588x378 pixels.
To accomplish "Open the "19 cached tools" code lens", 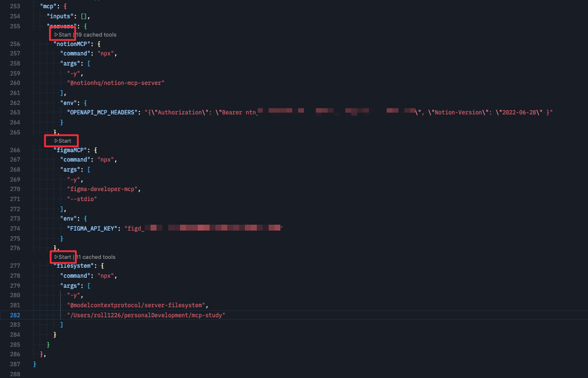I will point(96,34).
